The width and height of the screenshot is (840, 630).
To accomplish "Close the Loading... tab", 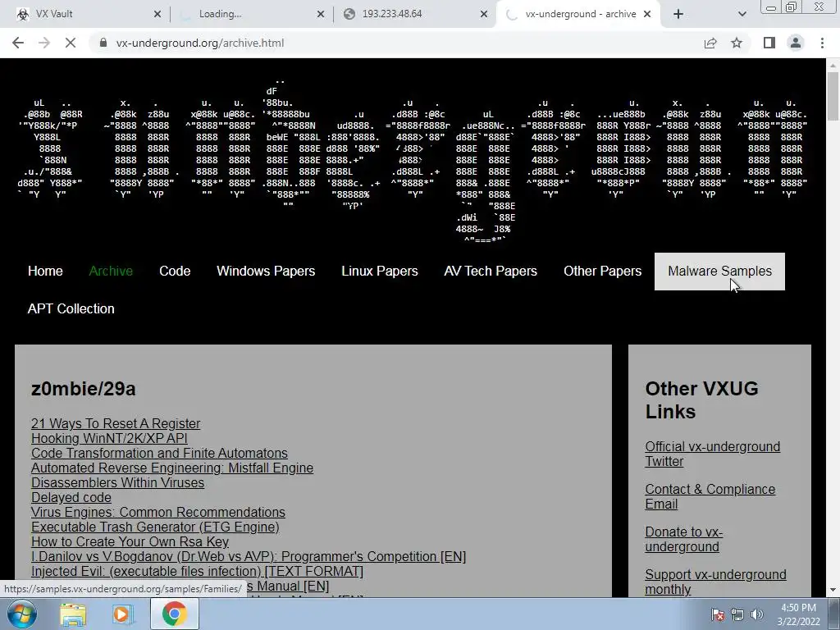I will coord(321,14).
